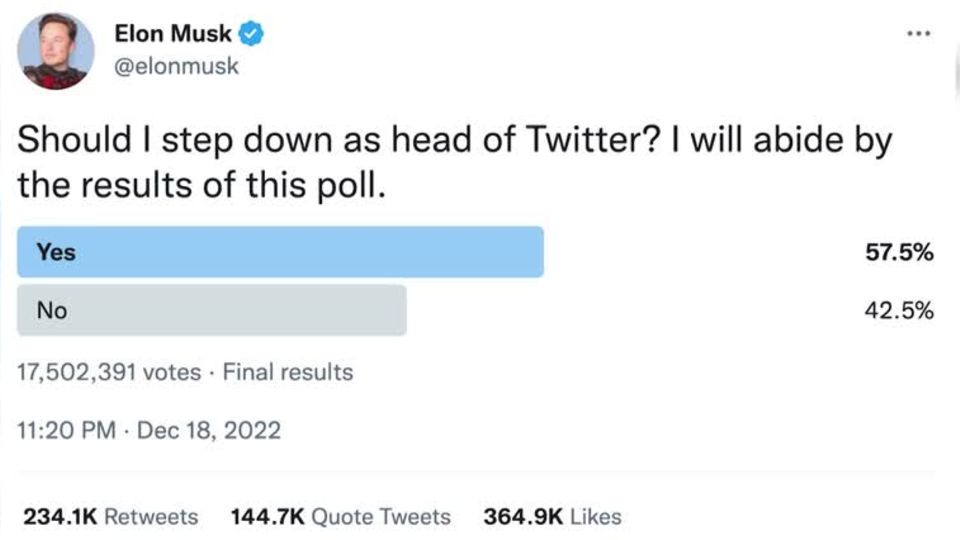Select the Yes poll result bar

(280, 252)
